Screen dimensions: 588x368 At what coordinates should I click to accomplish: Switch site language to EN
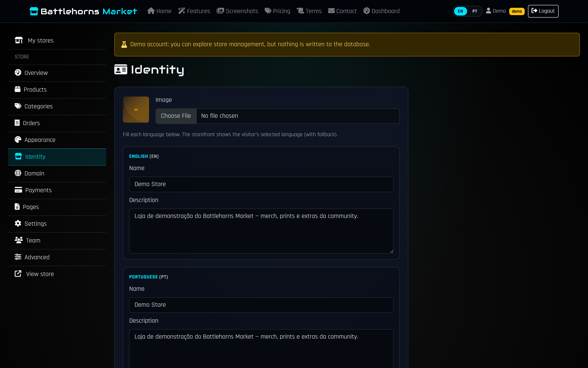coord(460,11)
